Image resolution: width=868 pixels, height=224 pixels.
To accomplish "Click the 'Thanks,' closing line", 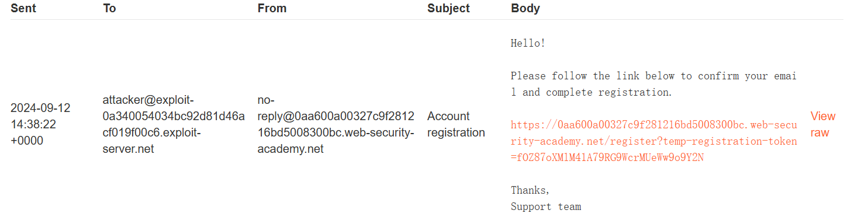I will (x=531, y=190).
